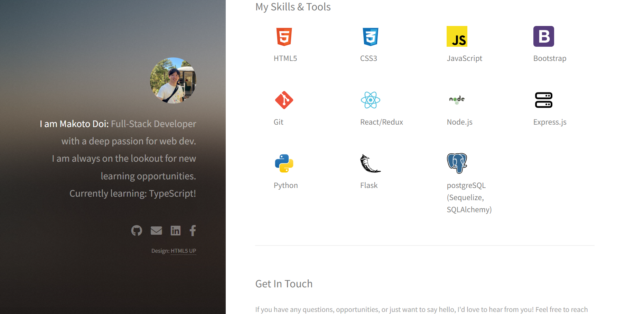Open the GitHub profile icon
The width and height of the screenshot is (644, 314).
click(x=137, y=231)
